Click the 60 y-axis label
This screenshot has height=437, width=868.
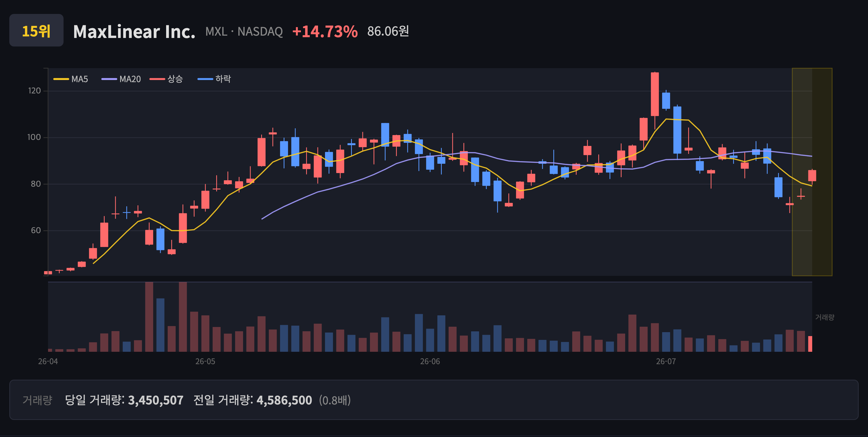pos(36,230)
